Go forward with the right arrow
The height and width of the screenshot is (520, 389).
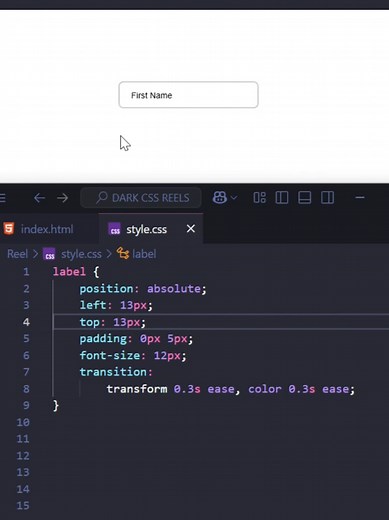62,198
